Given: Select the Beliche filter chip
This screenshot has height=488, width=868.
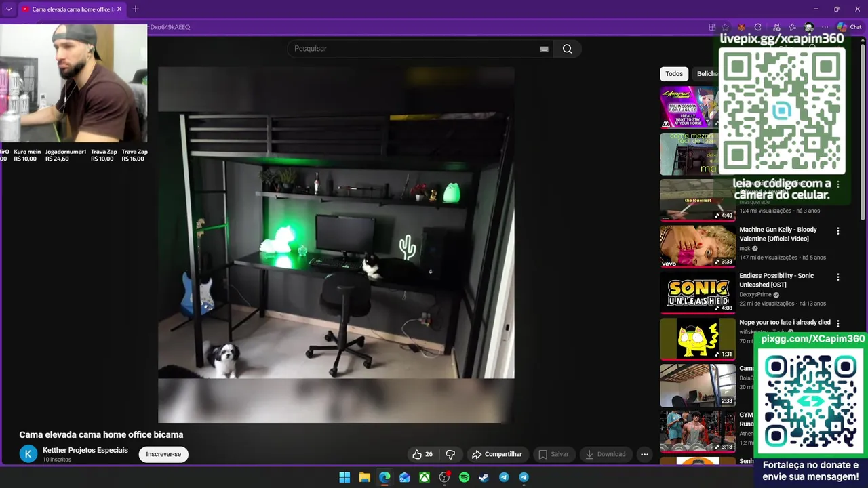Looking at the screenshot, I should click(706, 74).
